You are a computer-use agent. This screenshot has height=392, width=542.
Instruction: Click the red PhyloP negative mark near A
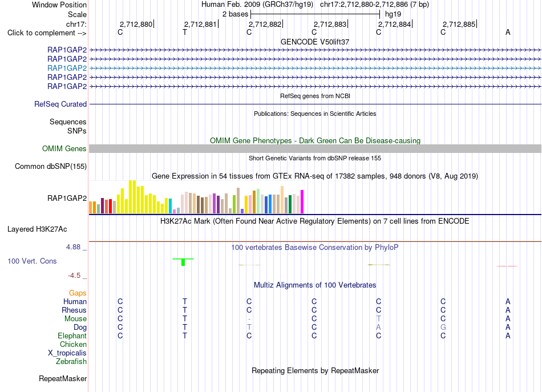(507, 266)
